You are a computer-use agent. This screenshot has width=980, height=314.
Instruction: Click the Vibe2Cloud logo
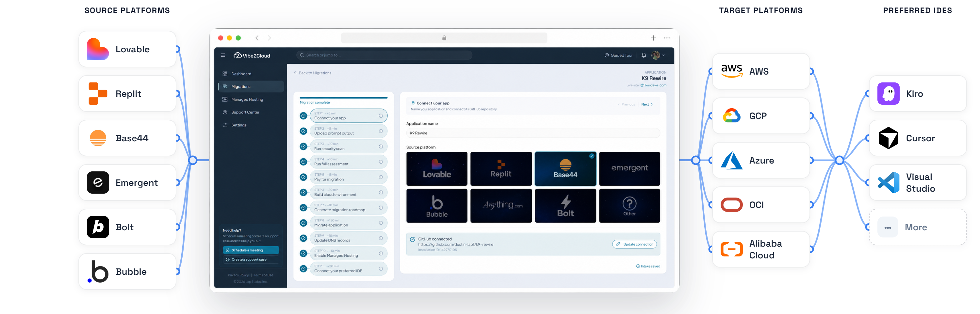pos(252,55)
